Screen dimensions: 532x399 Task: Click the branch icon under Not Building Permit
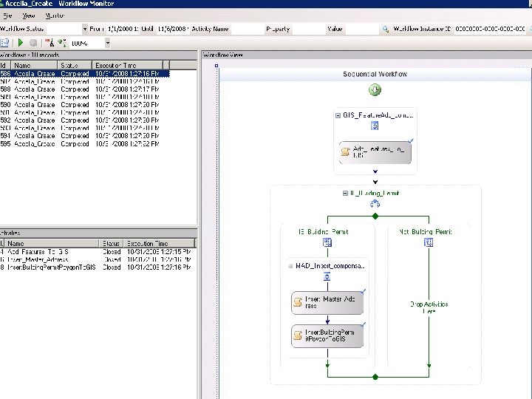point(428,242)
